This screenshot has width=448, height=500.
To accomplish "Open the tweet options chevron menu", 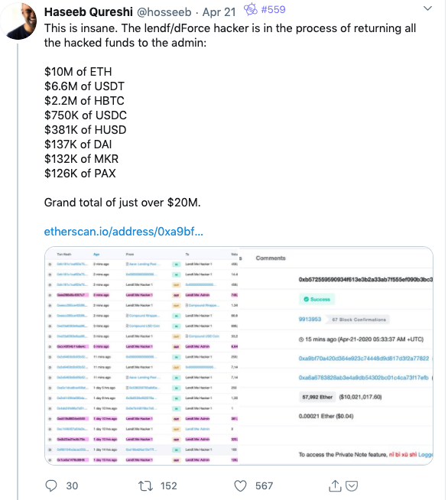I will [x=427, y=8].
